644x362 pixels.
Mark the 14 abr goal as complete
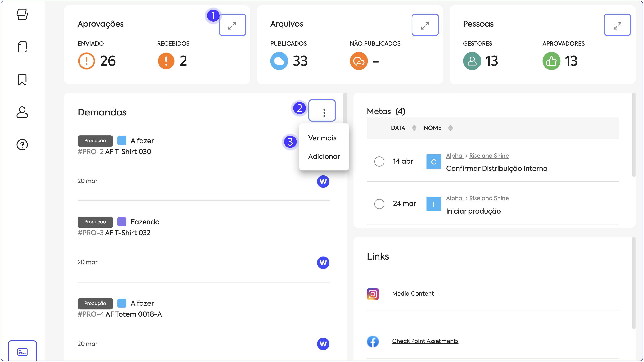(x=379, y=161)
